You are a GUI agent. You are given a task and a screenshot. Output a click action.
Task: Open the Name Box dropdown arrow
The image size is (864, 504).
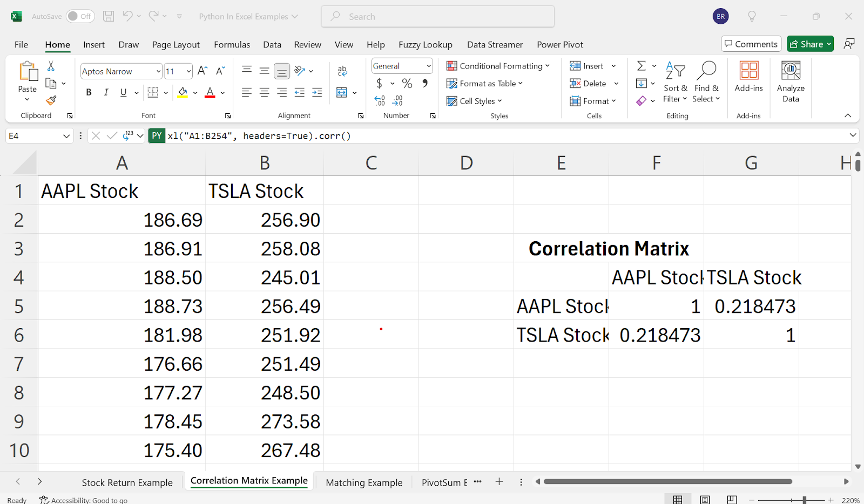tap(66, 136)
